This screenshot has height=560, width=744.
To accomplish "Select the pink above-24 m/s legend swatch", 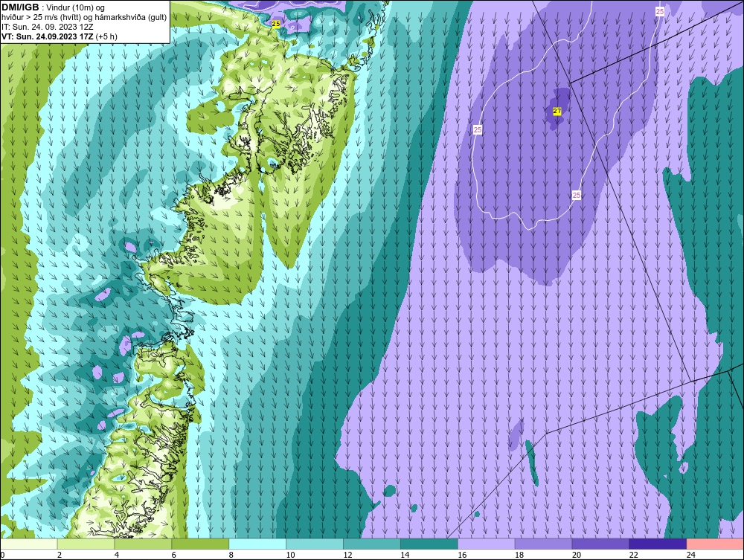I will (715, 544).
